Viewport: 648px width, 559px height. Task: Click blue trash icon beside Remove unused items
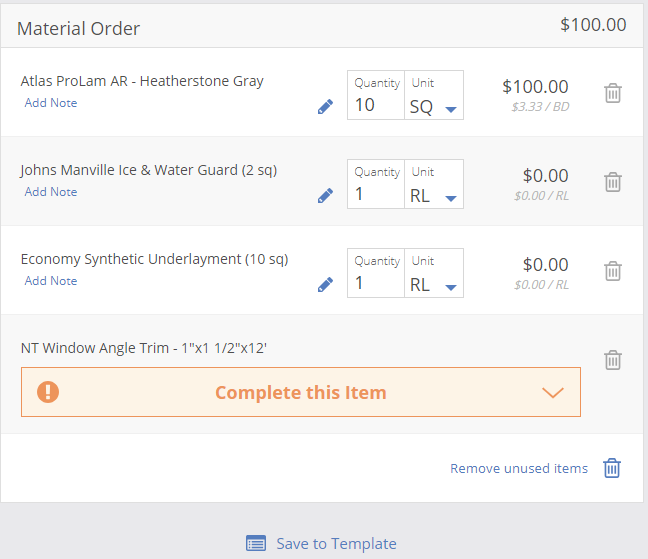612,468
